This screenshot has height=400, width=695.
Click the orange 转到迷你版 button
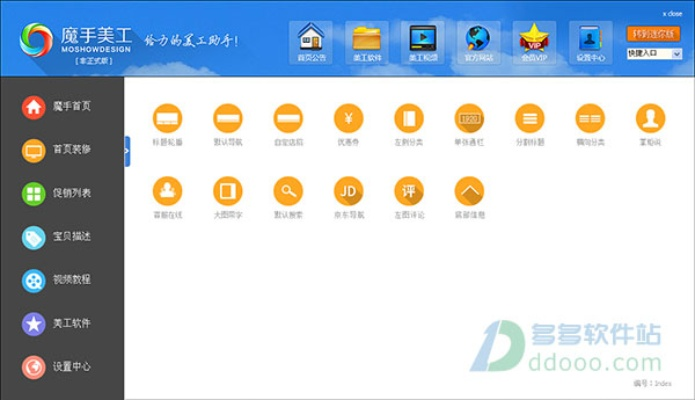(x=651, y=33)
